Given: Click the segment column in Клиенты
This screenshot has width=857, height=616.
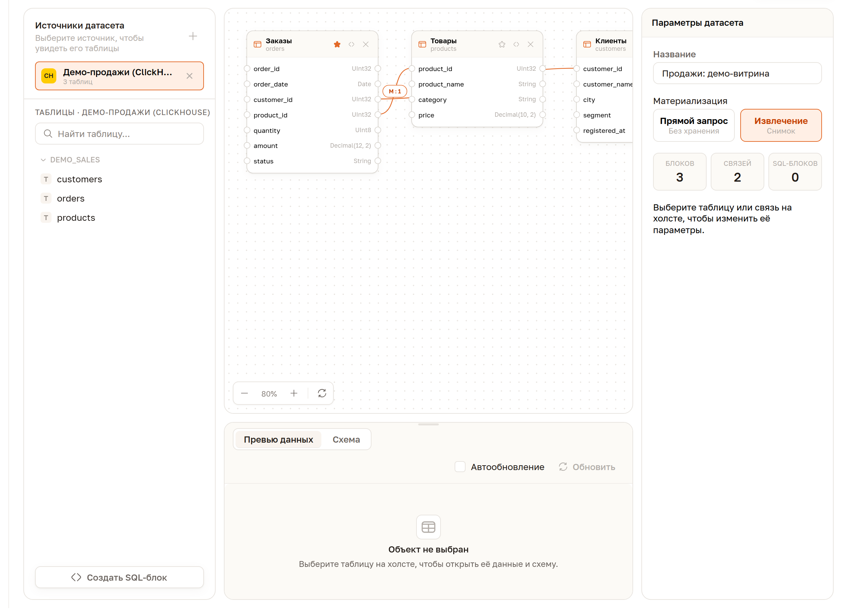Looking at the screenshot, I should [x=604, y=115].
